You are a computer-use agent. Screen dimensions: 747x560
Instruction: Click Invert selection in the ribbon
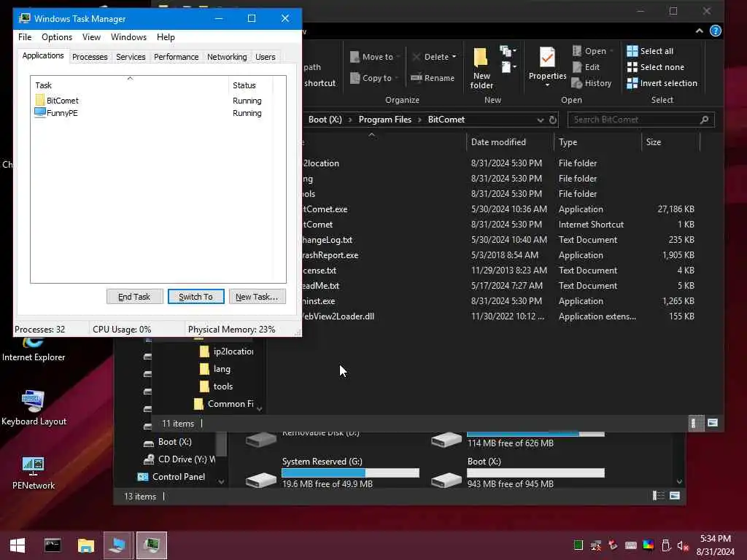pyautogui.click(x=662, y=83)
